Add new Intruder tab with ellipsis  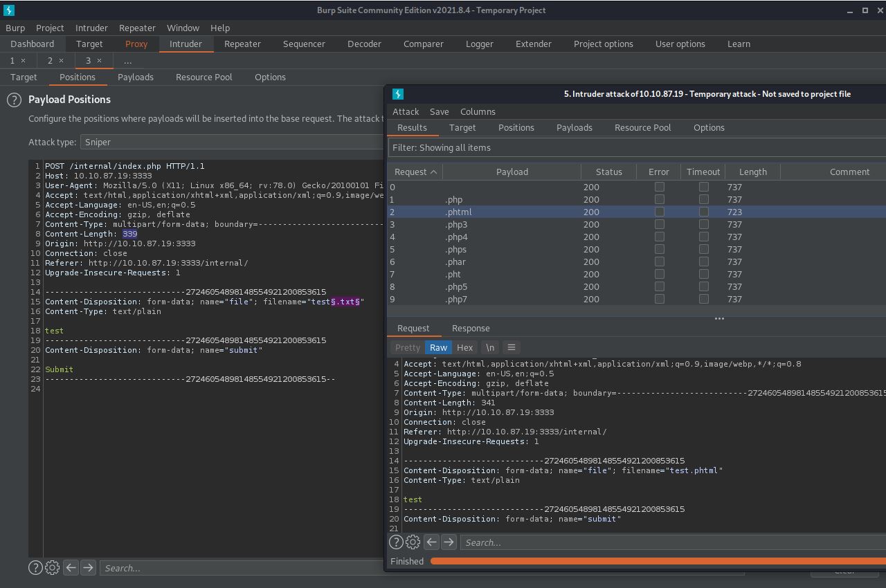127,61
